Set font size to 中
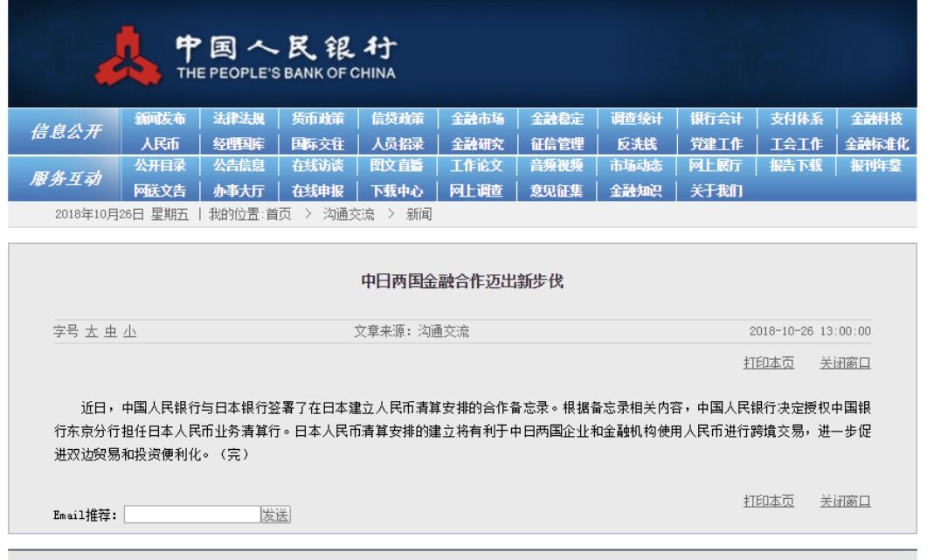Viewport: 934px width, 560px height. pos(110,332)
